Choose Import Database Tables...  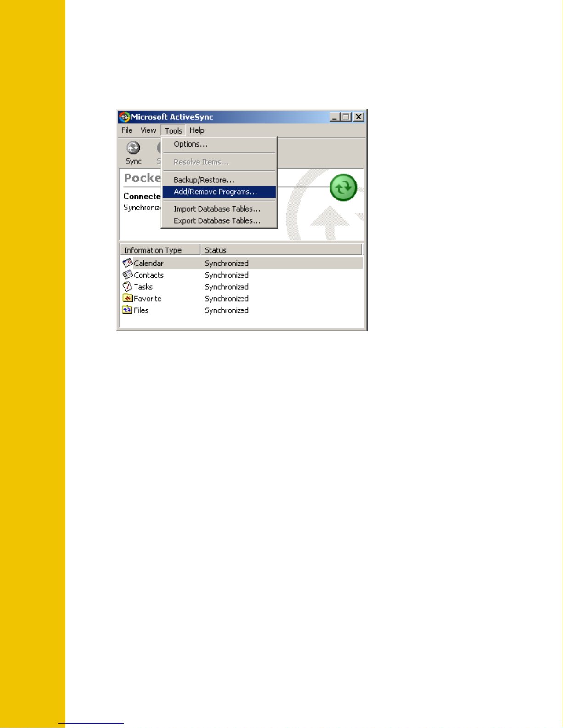point(219,209)
